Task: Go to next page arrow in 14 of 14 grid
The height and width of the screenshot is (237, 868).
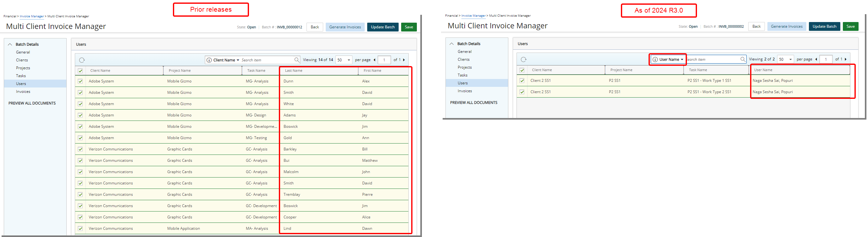Action: [x=404, y=60]
